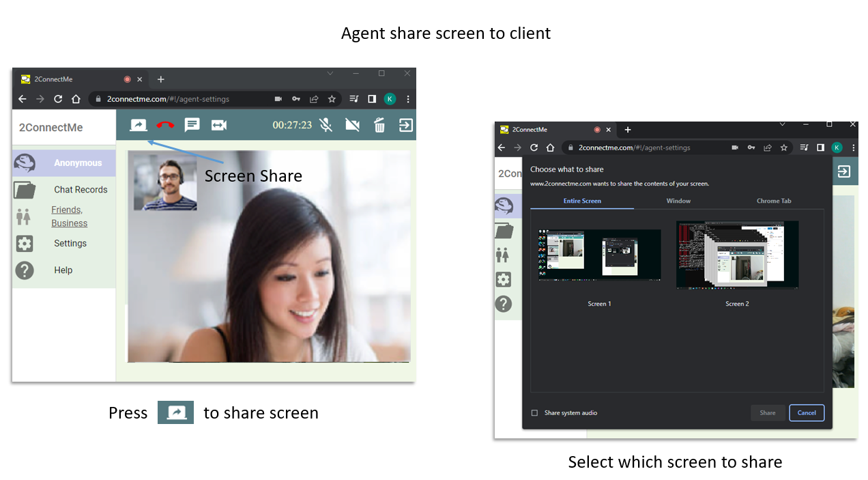Select Anonymous in the sidebar
Screen dimensions: 868x480
[77, 163]
